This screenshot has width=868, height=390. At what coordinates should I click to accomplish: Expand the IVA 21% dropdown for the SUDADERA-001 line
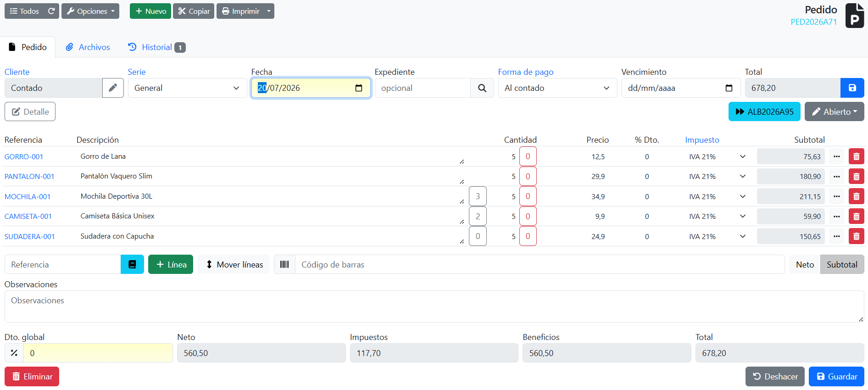click(x=718, y=236)
